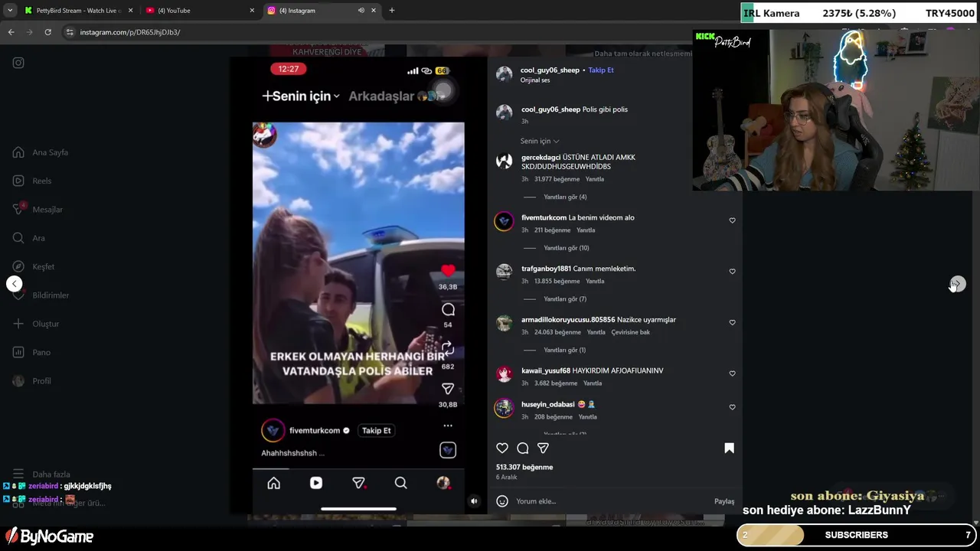The height and width of the screenshot is (551, 980).
Task: Like the kawaii_yusuf68 comment
Action: [x=732, y=373]
